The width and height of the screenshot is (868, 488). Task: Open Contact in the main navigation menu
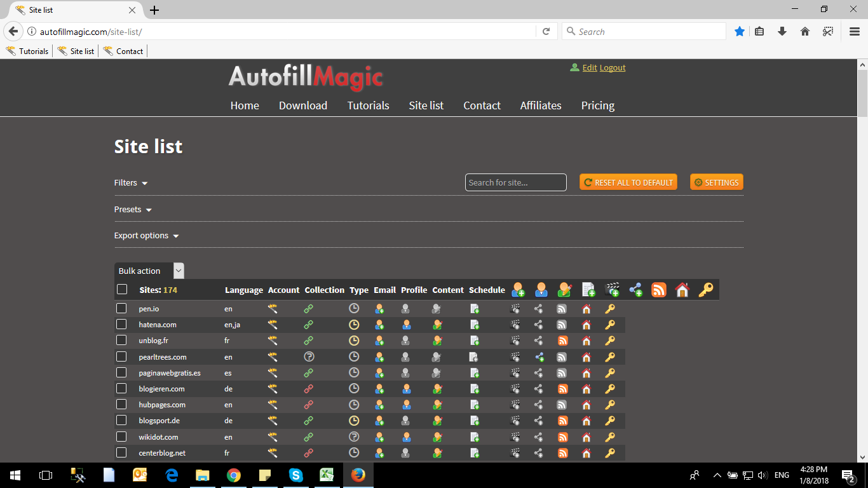click(x=482, y=105)
